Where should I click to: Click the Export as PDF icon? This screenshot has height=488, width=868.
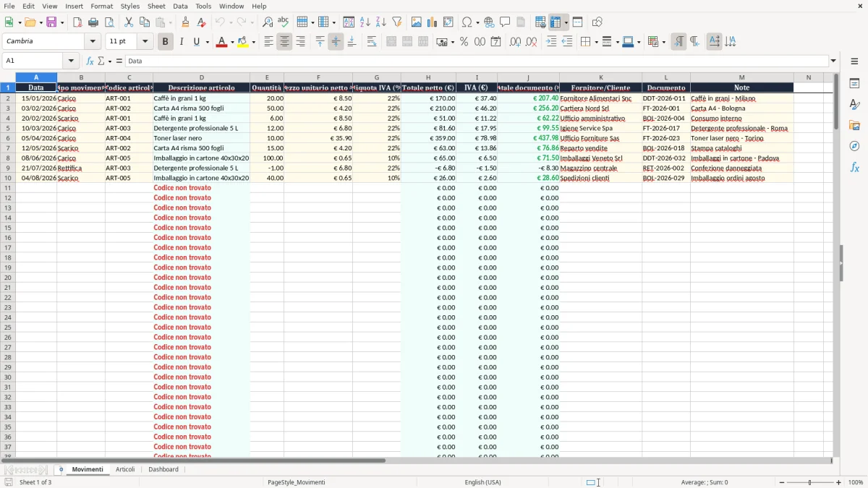[x=77, y=22]
